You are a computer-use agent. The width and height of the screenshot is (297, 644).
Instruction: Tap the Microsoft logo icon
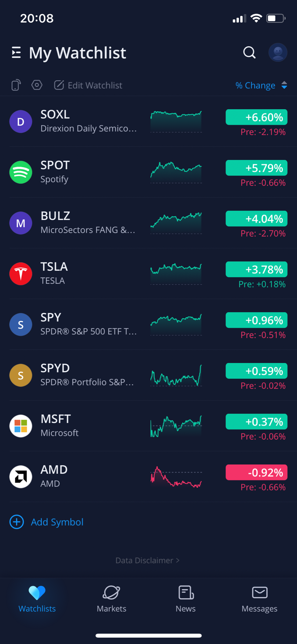coord(21,426)
